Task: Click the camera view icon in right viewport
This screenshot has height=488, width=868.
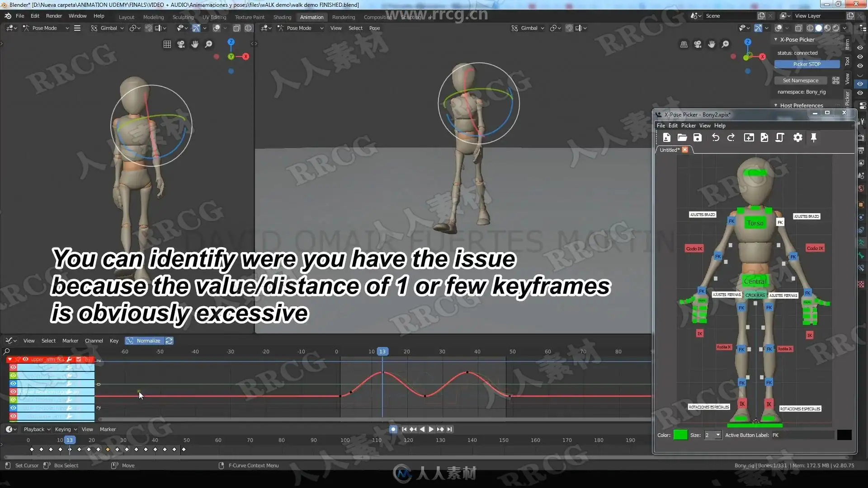Action: [x=698, y=44]
